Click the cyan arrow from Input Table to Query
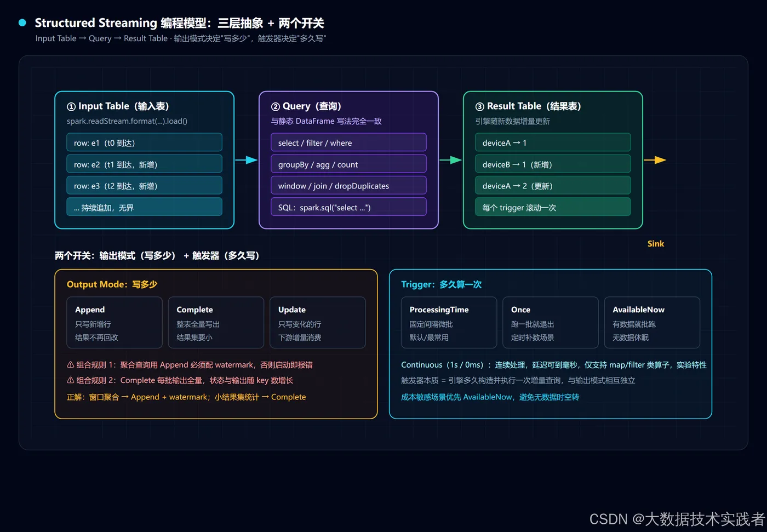The image size is (767, 532). pos(246,160)
